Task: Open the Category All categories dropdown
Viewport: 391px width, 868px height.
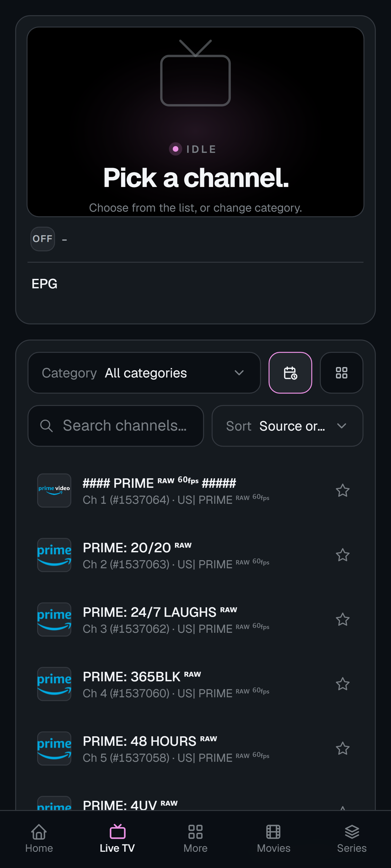Action: 144,373
